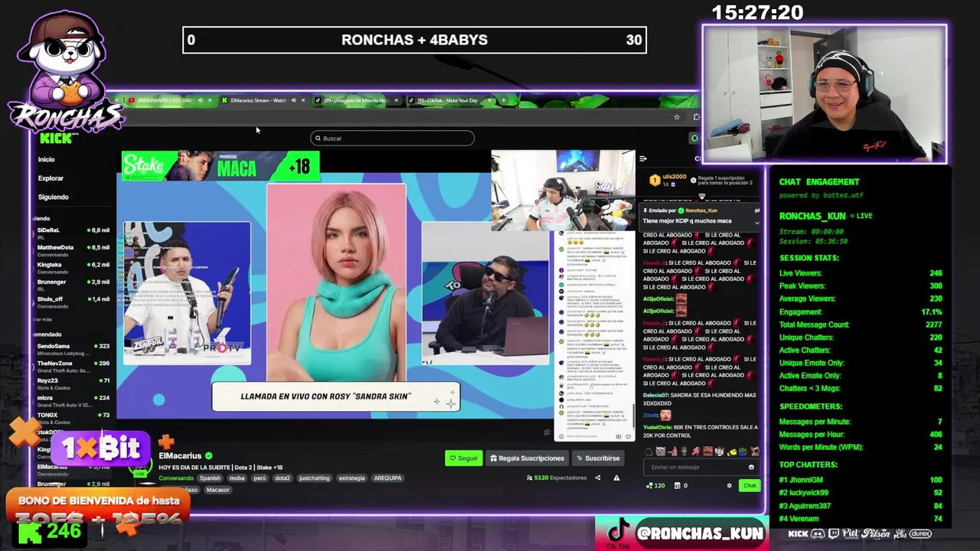
Task: Open SendoSama recommended channel
Action: 73,349
